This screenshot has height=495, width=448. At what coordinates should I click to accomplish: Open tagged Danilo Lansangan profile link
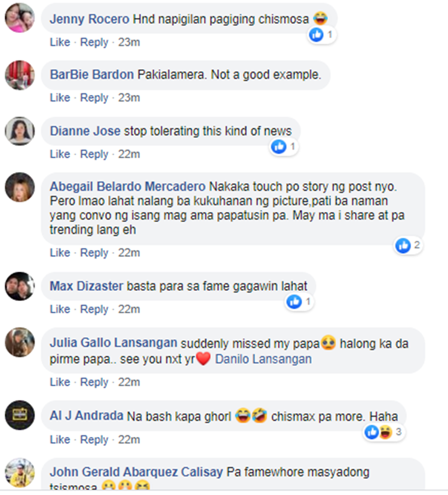pyautogui.click(x=263, y=359)
